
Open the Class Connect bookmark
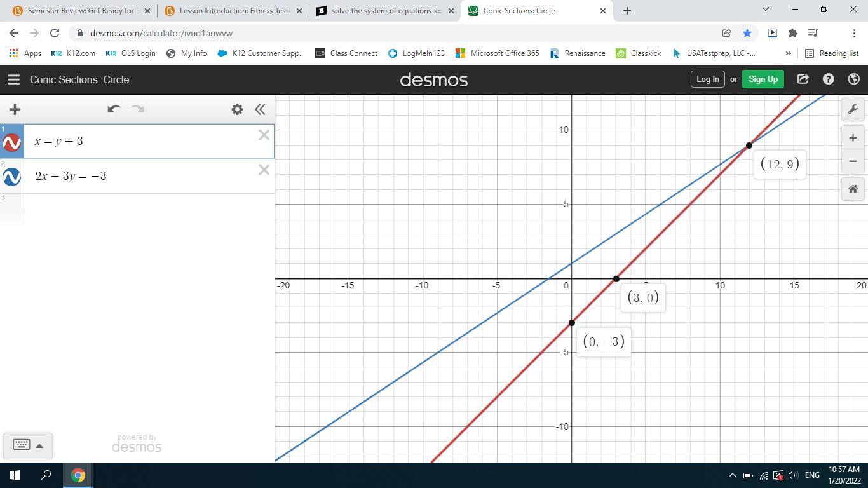coord(346,53)
